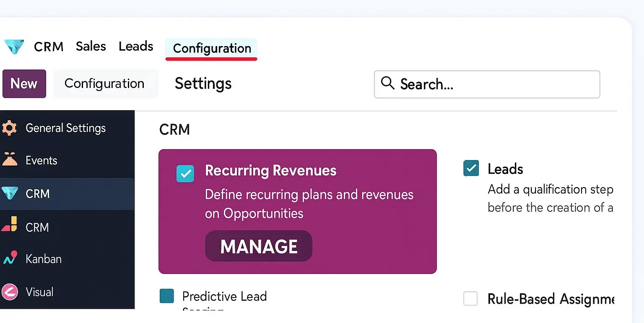Click the MANAGE button under Recurring Revenues
Viewport: 644px width, 323px height.
pyautogui.click(x=259, y=246)
